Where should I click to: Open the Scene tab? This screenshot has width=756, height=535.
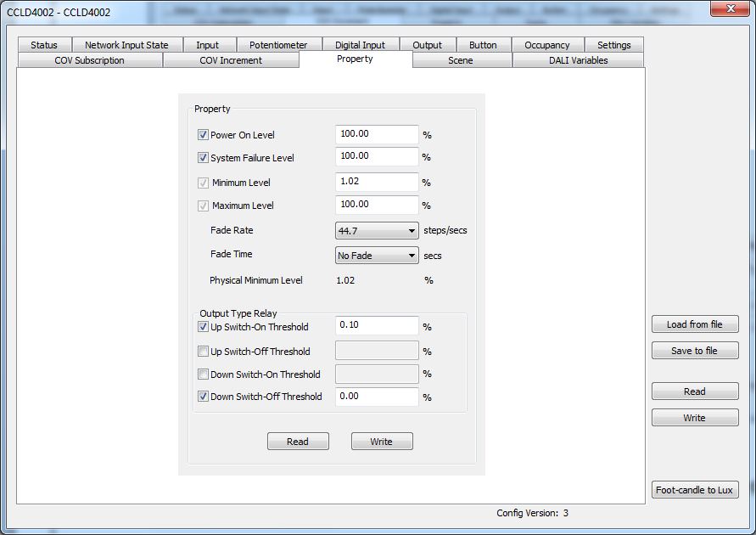pyautogui.click(x=461, y=60)
